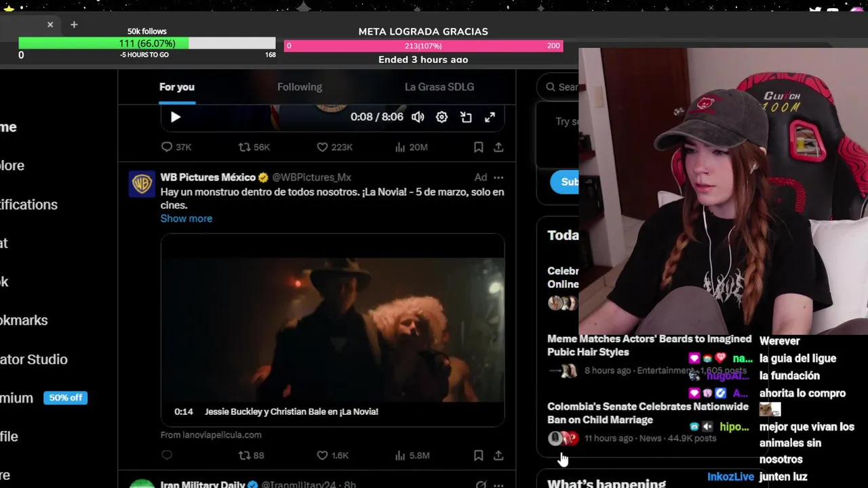Like the post with 223K likes

point(335,147)
